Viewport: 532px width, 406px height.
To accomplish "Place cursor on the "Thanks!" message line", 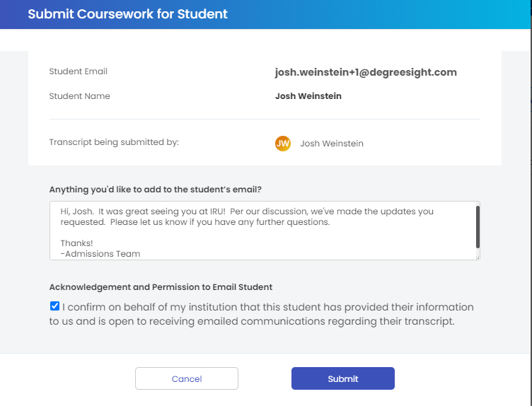I will pyautogui.click(x=76, y=243).
